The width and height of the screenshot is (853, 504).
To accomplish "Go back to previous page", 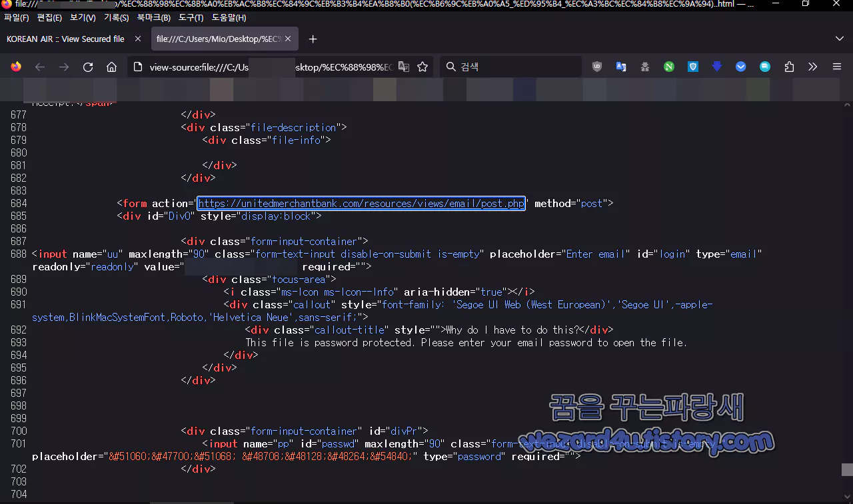I will click(x=40, y=67).
